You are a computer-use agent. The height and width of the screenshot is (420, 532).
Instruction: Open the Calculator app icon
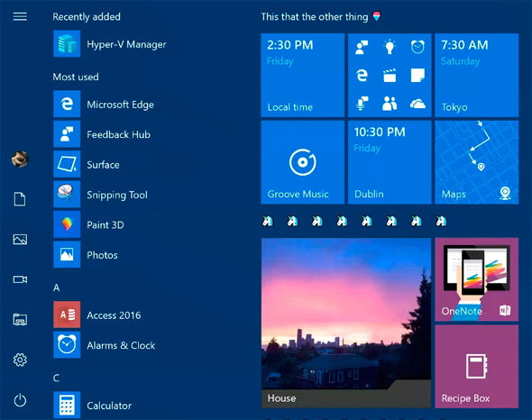67,405
